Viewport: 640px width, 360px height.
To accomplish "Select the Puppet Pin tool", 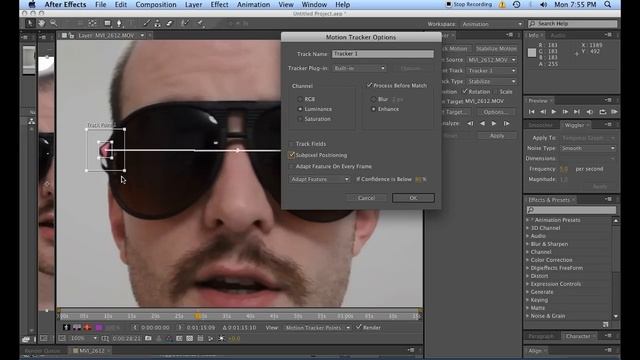I will pyautogui.click(x=200, y=23).
